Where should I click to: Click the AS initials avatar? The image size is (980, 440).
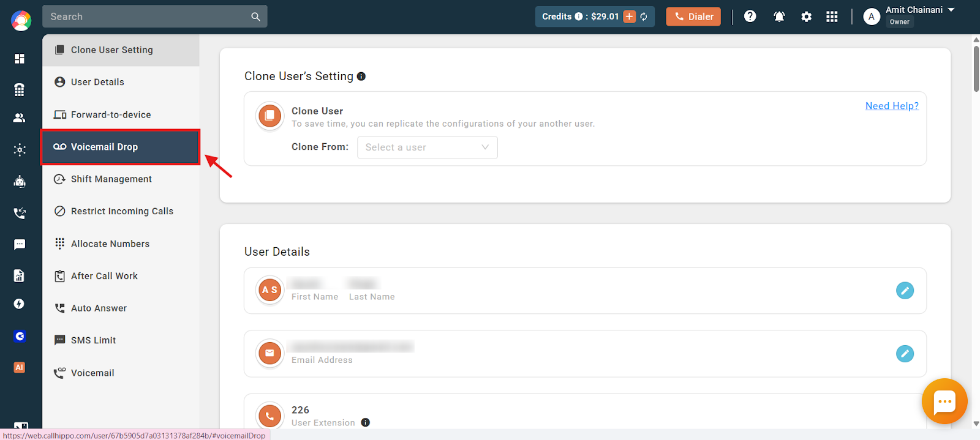click(x=269, y=290)
